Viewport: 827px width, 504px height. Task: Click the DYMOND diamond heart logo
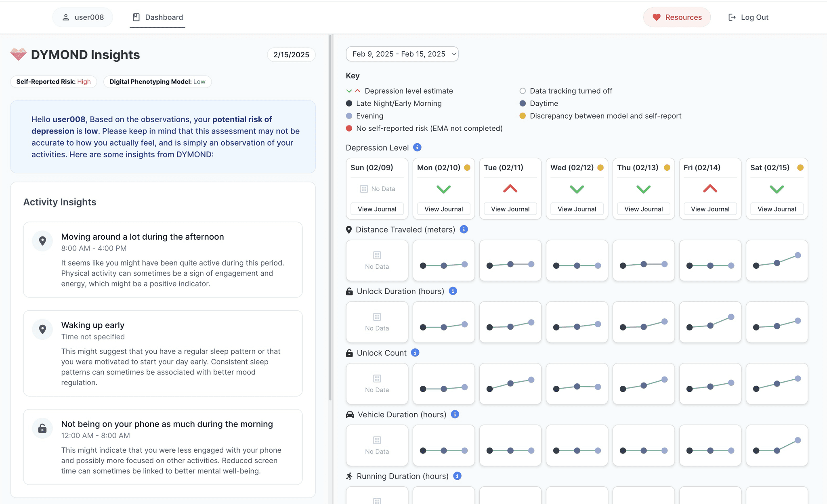pos(18,54)
